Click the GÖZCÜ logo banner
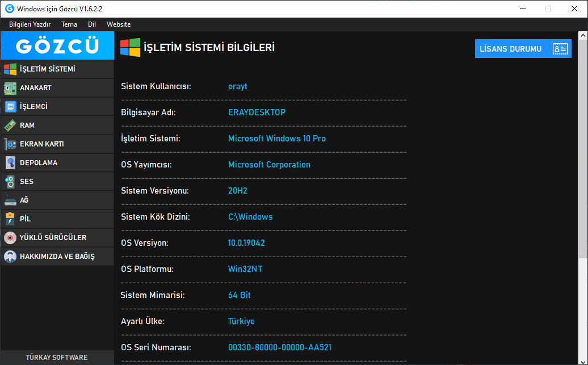Viewport: 588px width, 365px height. click(x=57, y=45)
